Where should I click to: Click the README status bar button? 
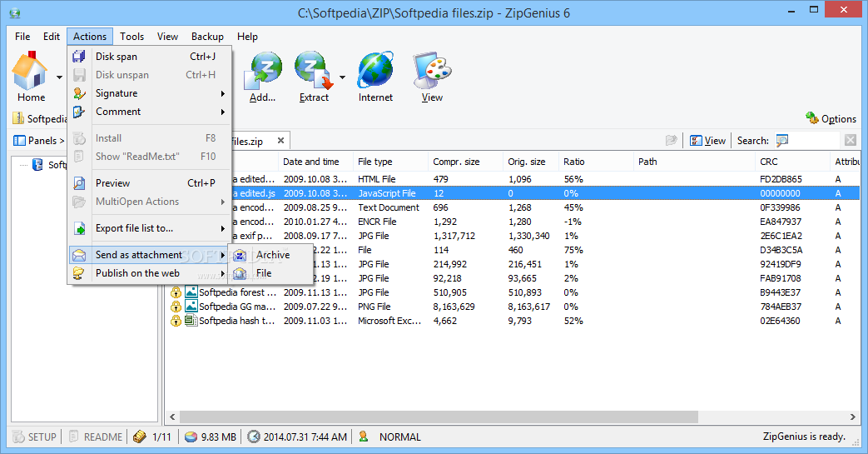coord(95,437)
